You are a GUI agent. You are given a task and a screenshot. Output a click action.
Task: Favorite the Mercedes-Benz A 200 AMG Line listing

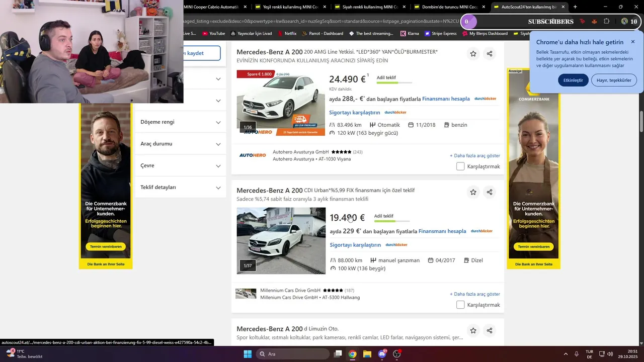pos(473,54)
